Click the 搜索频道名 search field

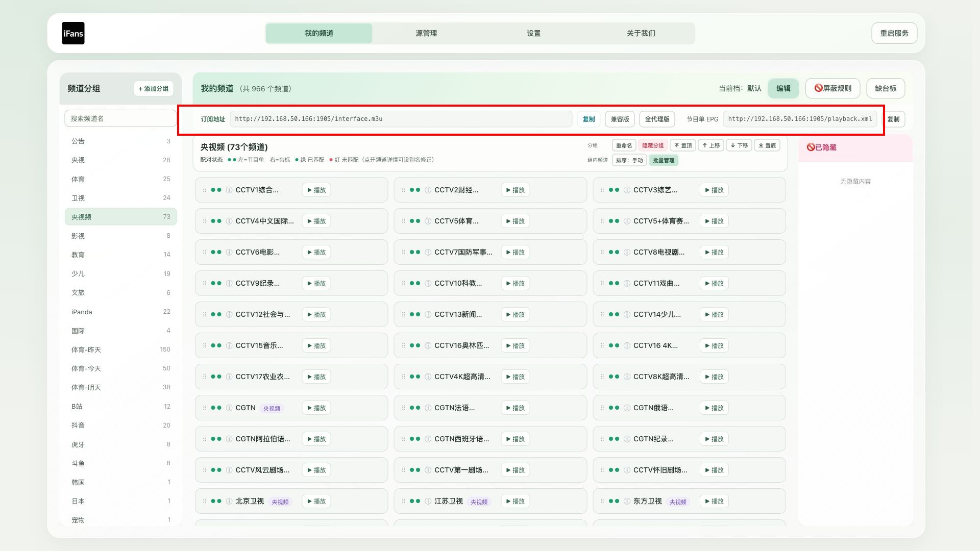(x=120, y=118)
